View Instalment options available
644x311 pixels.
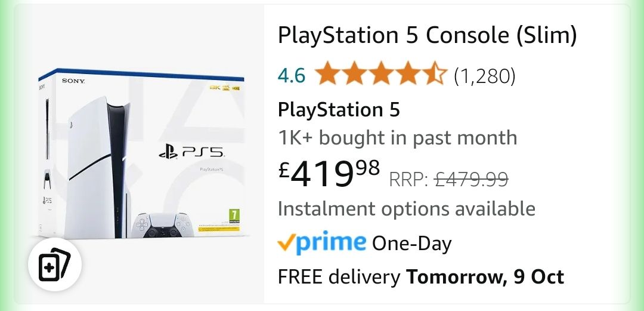(407, 209)
